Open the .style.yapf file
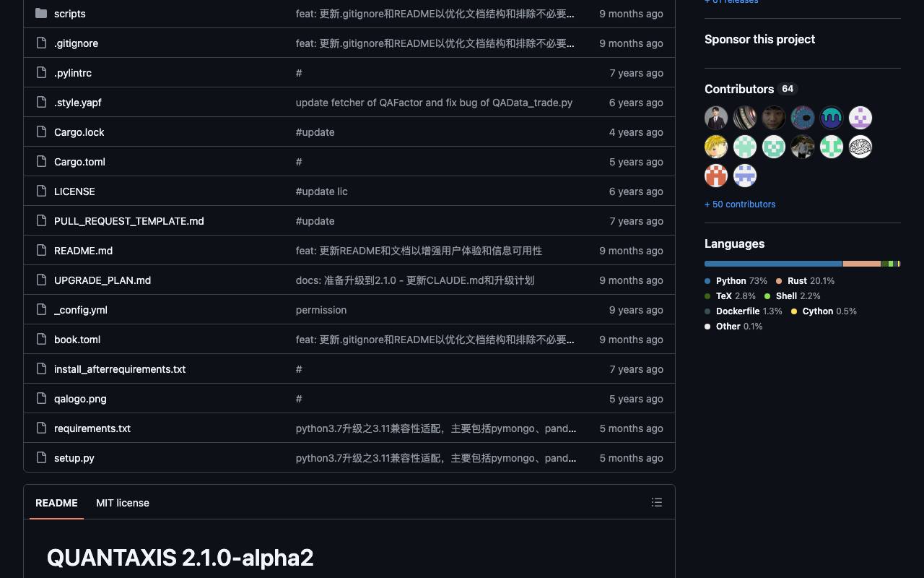This screenshot has height=578, width=924. pyautogui.click(x=78, y=103)
